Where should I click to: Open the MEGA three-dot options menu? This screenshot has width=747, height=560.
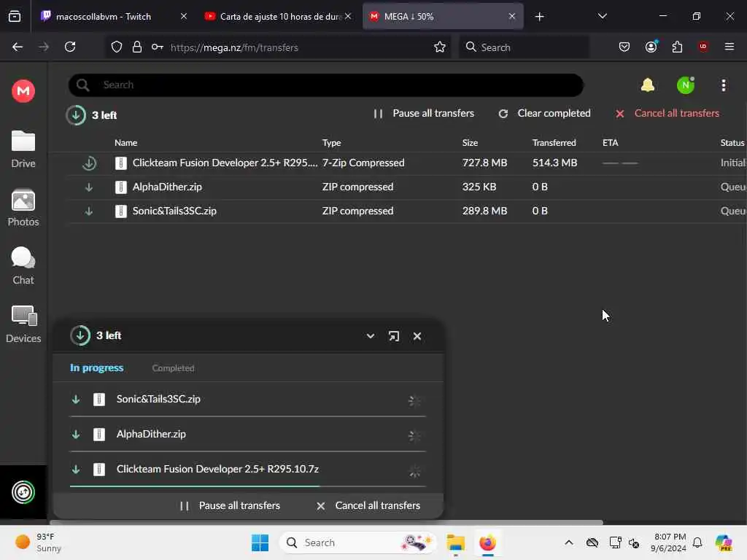tap(724, 85)
